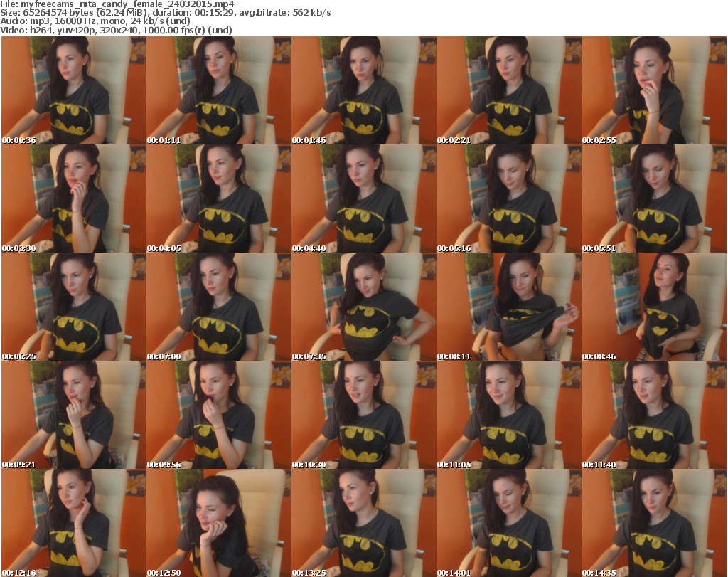Open the frame marked 00:08:11
The width and height of the screenshot is (728, 577).
coord(509,307)
